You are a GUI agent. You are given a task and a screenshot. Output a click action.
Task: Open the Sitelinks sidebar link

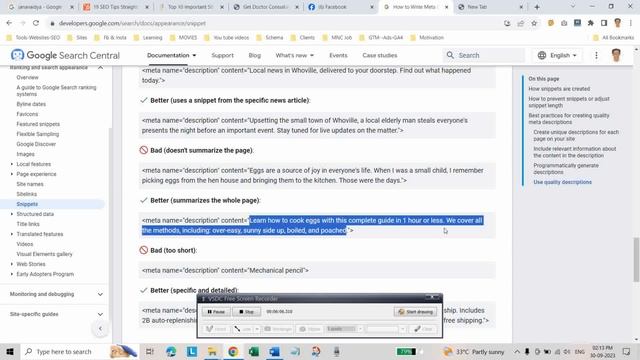click(27, 194)
